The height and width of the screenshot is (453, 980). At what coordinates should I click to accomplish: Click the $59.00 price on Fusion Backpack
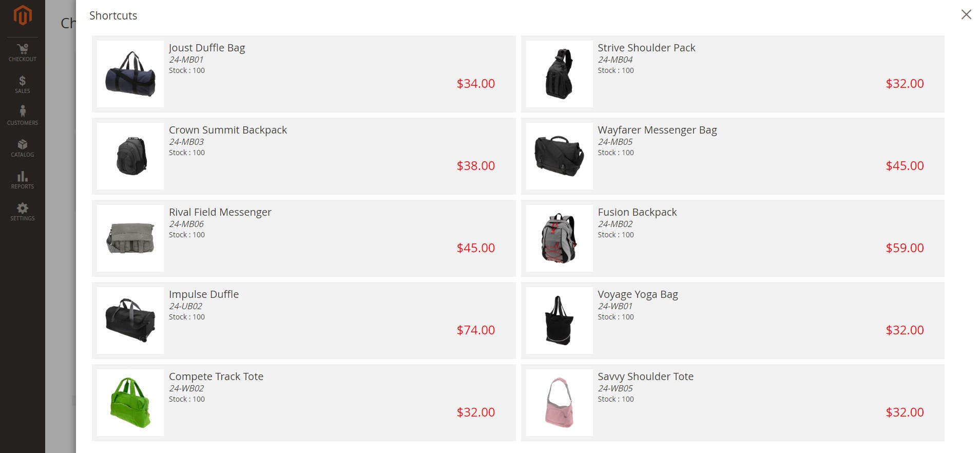click(x=905, y=248)
